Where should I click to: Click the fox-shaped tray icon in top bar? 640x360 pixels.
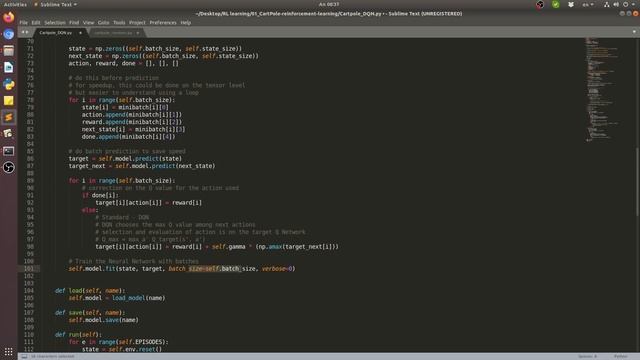tap(571, 4)
